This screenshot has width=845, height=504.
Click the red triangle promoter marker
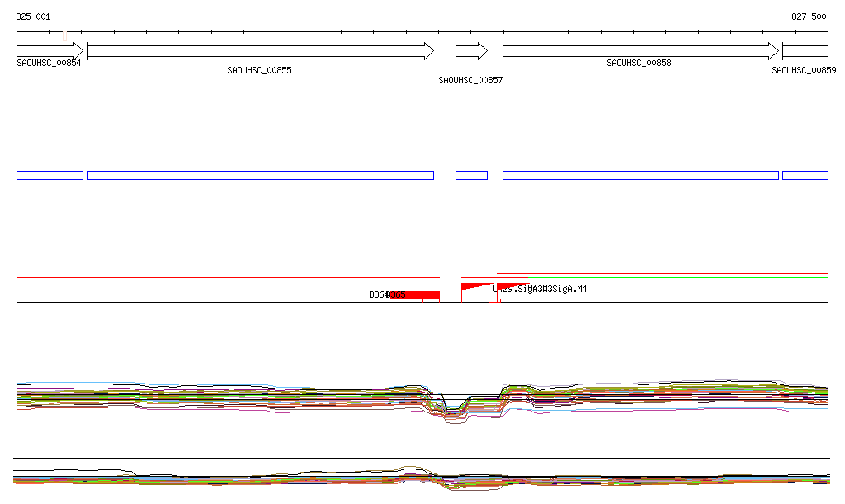coord(474,285)
